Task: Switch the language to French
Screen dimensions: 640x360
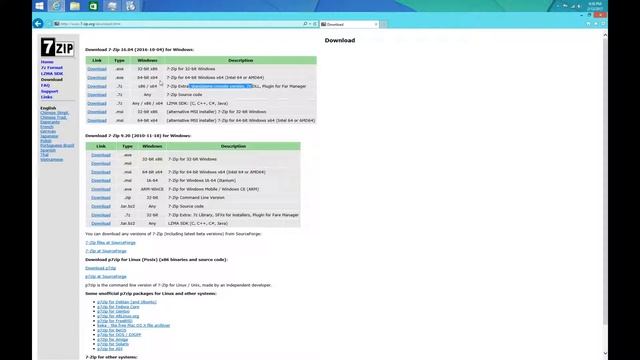Action: coord(47,127)
